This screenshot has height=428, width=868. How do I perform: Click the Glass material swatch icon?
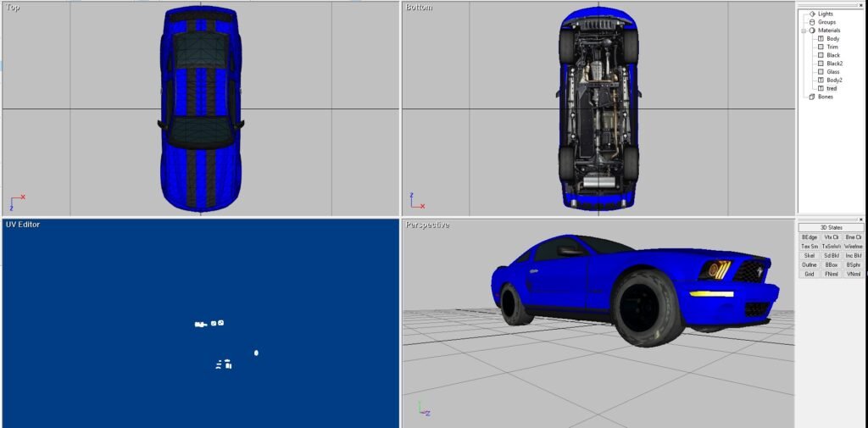[x=821, y=72]
